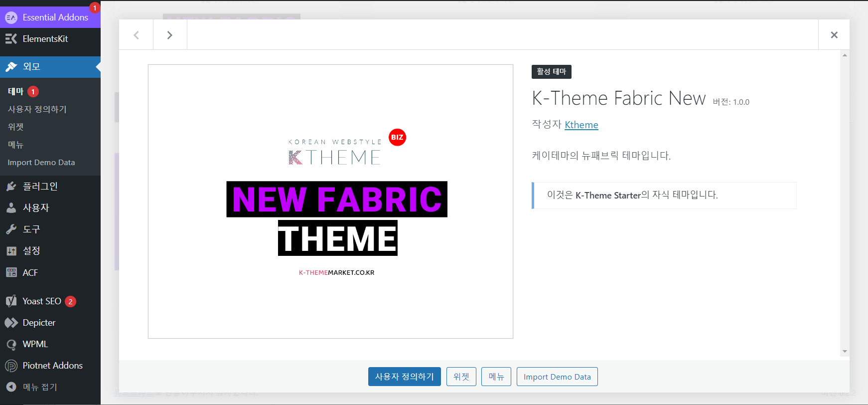The width and height of the screenshot is (868, 405).
Task: Click the K-Theme Starter child theme notice
Action: (x=664, y=196)
